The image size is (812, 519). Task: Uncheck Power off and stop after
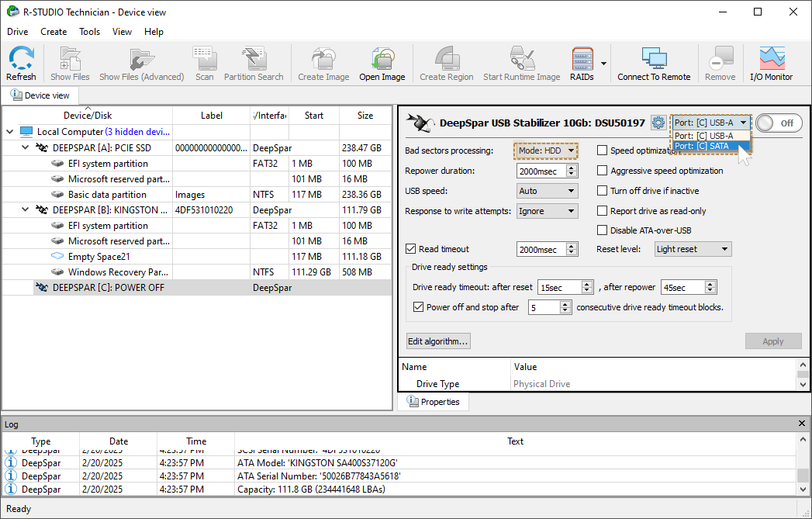click(419, 306)
